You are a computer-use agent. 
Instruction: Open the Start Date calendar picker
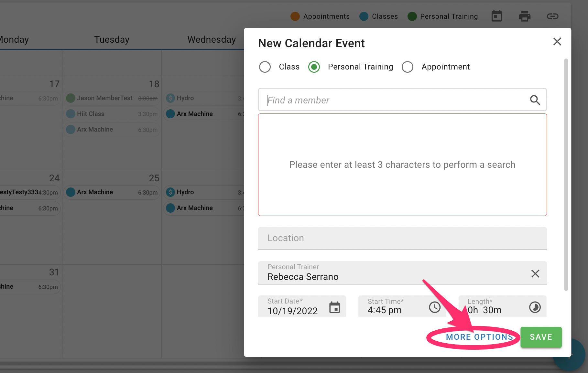coord(335,307)
